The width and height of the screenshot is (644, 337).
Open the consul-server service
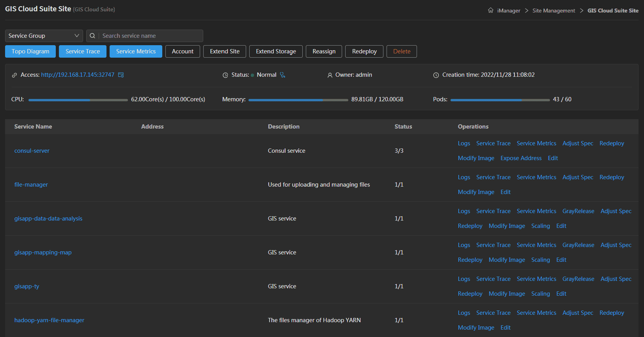(32, 151)
